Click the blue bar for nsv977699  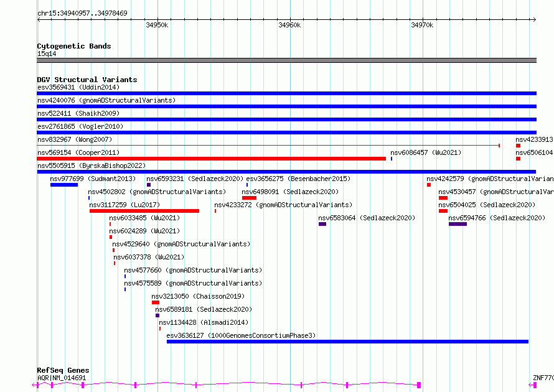coord(64,185)
